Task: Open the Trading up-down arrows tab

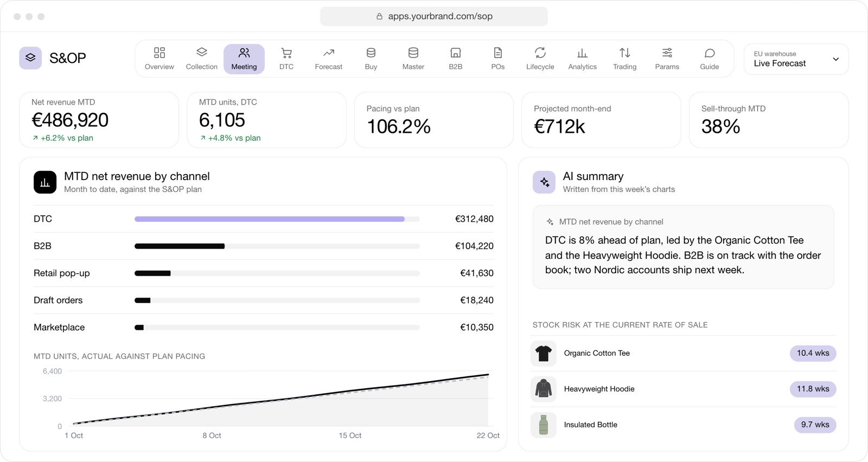Action: [625, 59]
